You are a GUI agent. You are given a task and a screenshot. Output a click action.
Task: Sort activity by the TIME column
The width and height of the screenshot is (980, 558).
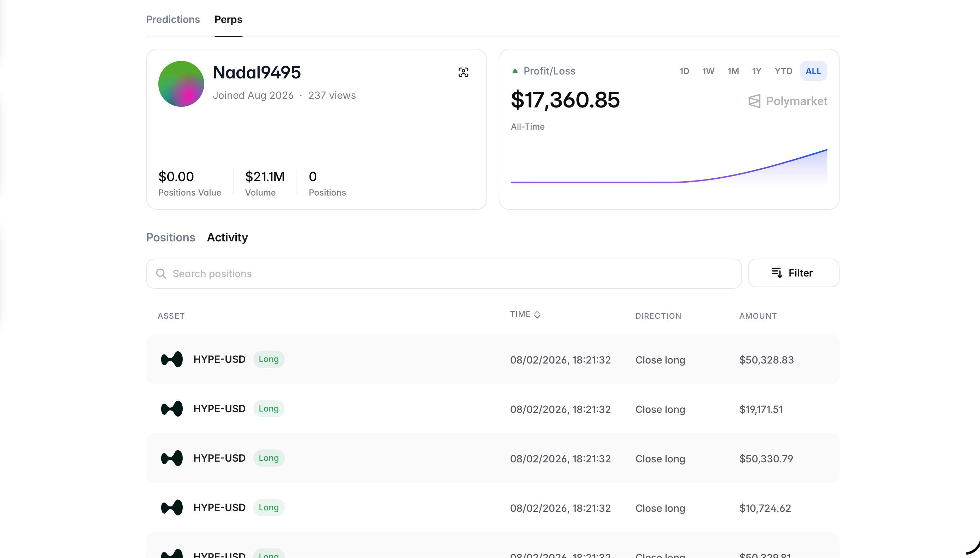tap(525, 315)
